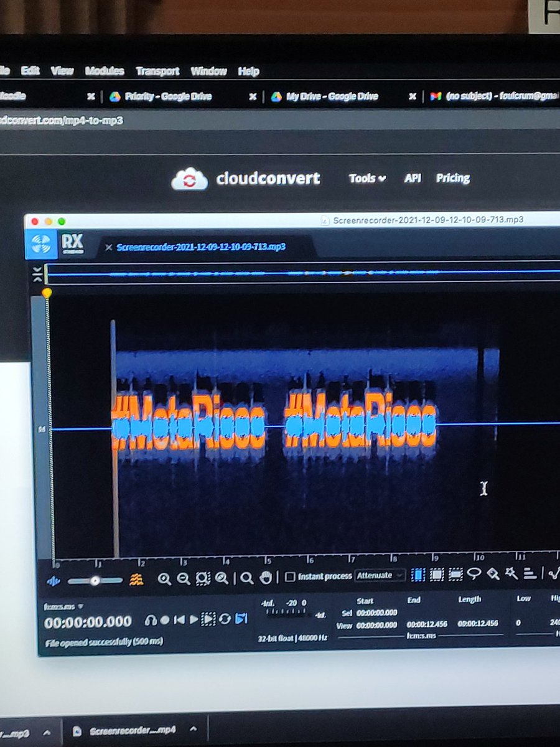
Task: Close the My Drive - Google Drive browser tab
Action: tap(412, 96)
